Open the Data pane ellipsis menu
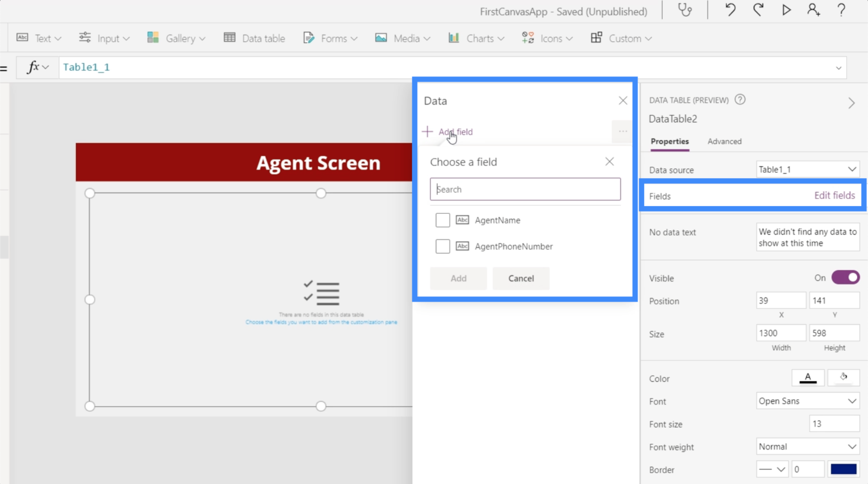Screen dimensions: 868x484 pyautogui.click(x=623, y=131)
